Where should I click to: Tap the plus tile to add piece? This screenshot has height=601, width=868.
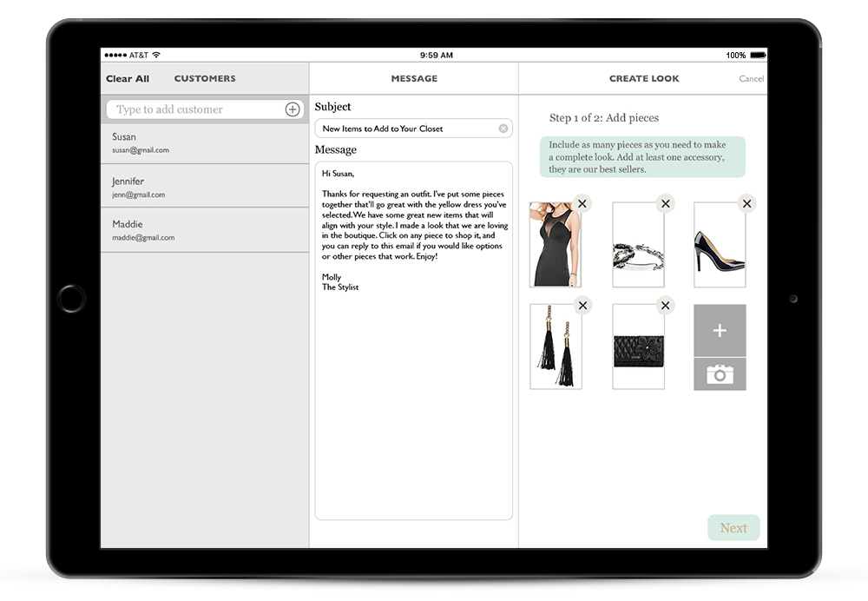tap(720, 331)
